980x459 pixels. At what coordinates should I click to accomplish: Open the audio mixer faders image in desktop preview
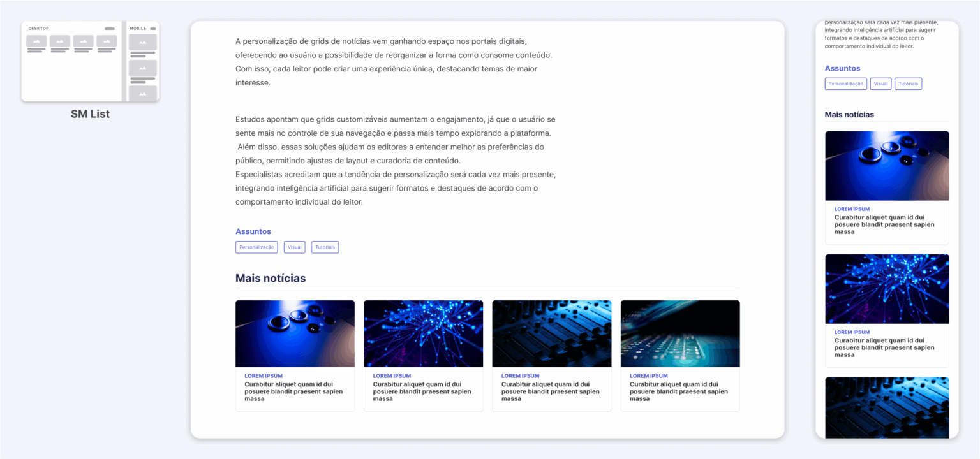(552, 333)
